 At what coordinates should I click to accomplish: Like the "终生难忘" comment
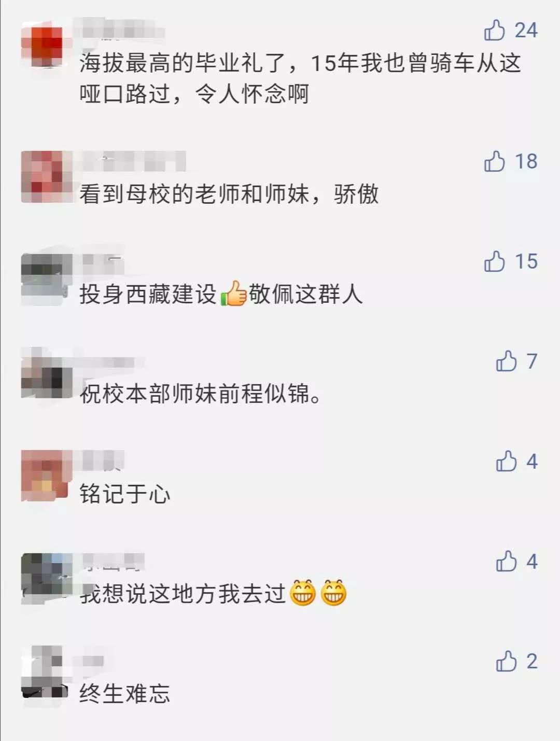506,662
